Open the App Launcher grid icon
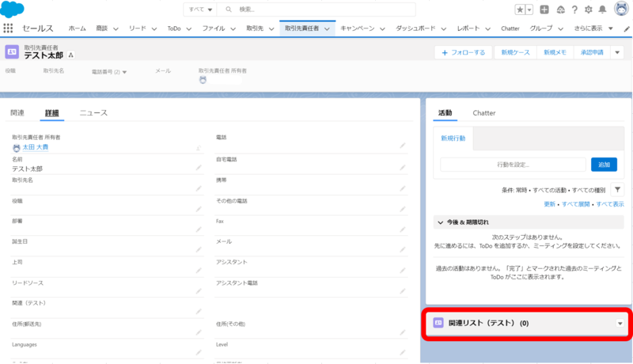The width and height of the screenshot is (633, 364). [8, 28]
